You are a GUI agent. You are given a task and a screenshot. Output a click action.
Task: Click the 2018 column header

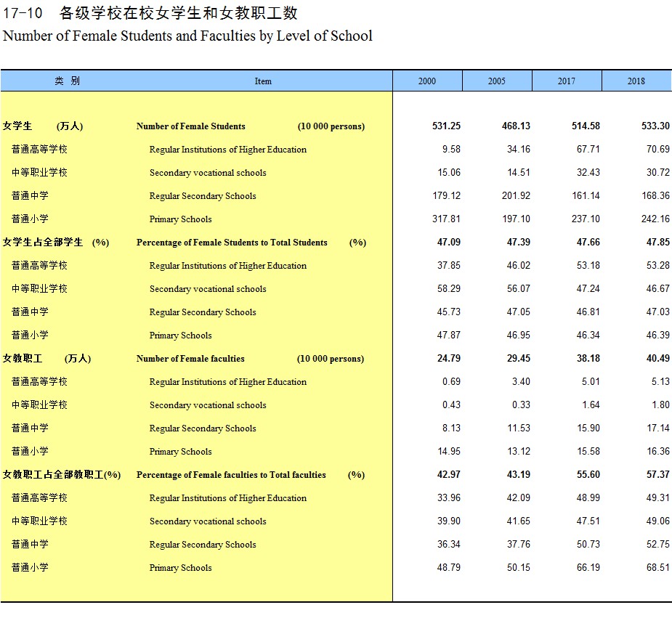point(636,81)
